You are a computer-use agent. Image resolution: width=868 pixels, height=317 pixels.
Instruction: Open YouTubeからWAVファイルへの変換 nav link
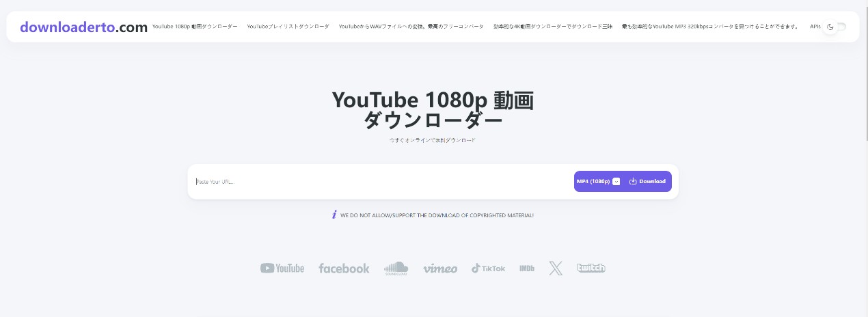pos(411,27)
